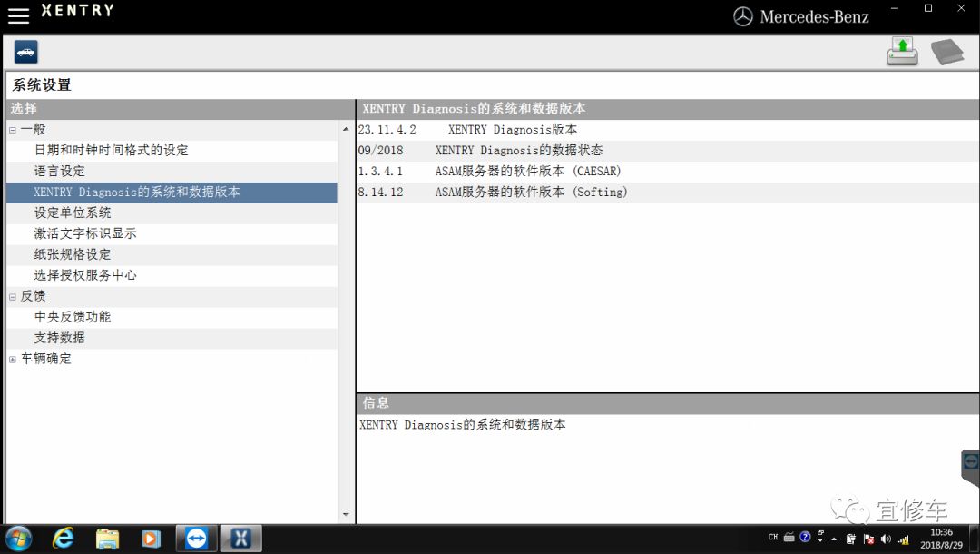This screenshot has height=554, width=980.
Task: Click the volume speaker tray icon
Action: pos(886,539)
